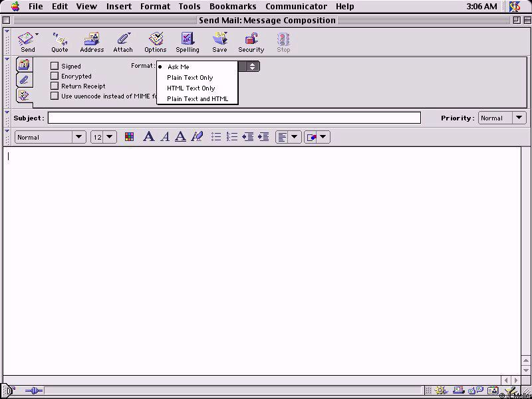
Task: Choose Plain Text Only format
Action: coord(197,77)
